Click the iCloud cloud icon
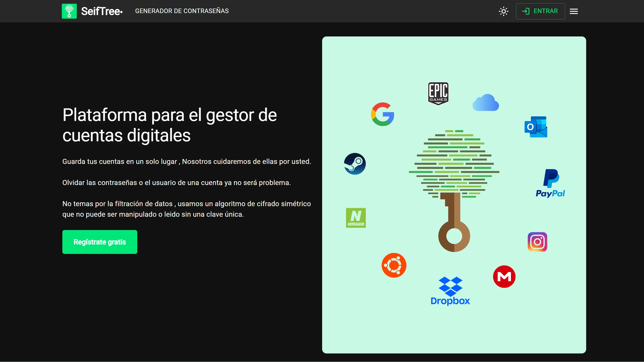 click(x=486, y=103)
